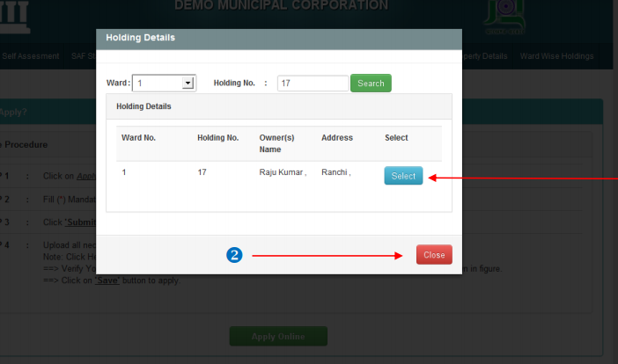Open the Ward dropdown list
The height and width of the screenshot is (364, 618).
pyautogui.click(x=188, y=84)
